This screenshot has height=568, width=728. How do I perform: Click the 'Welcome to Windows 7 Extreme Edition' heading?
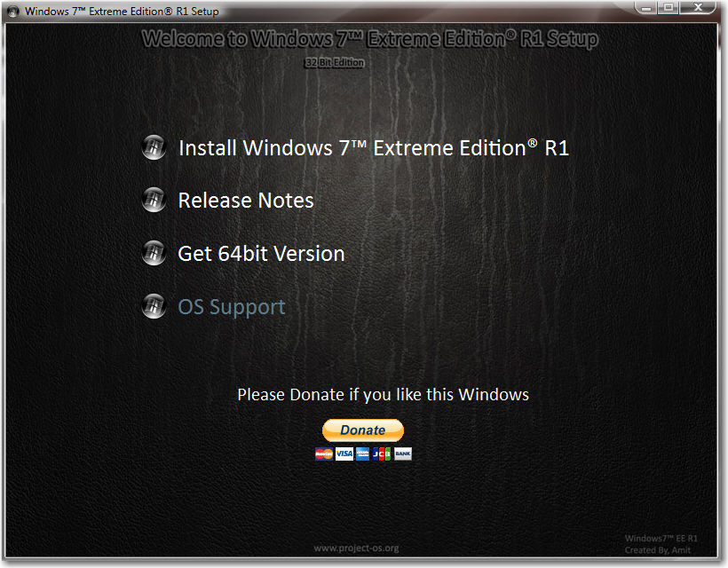(369, 38)
